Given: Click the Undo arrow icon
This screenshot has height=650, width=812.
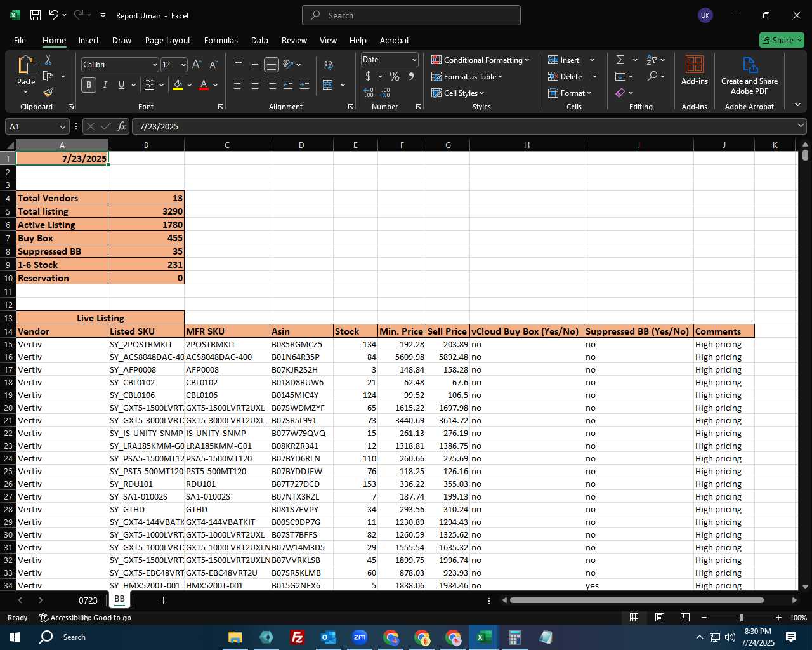Looking at the screenshot, I should pyautogui.click(x=54, y=15).
